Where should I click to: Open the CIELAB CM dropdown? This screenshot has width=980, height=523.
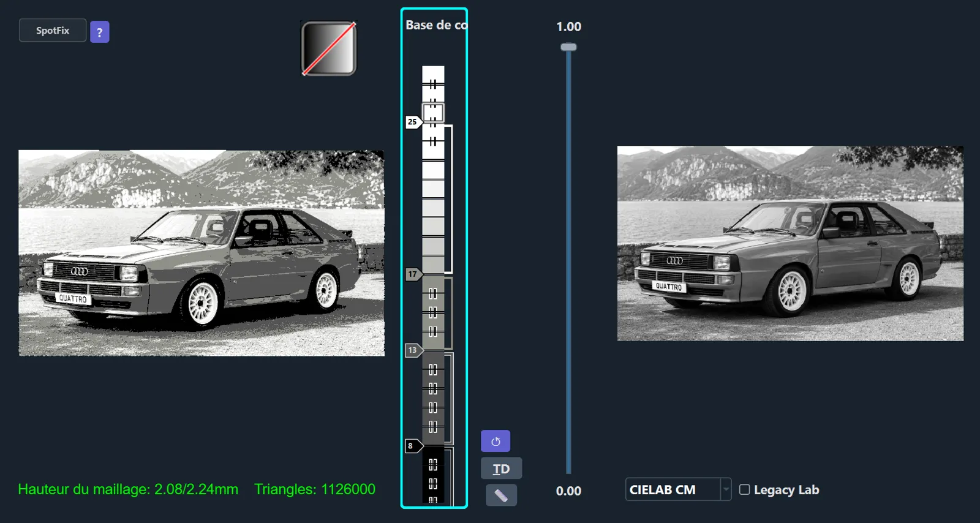click(x=678, y=489)
